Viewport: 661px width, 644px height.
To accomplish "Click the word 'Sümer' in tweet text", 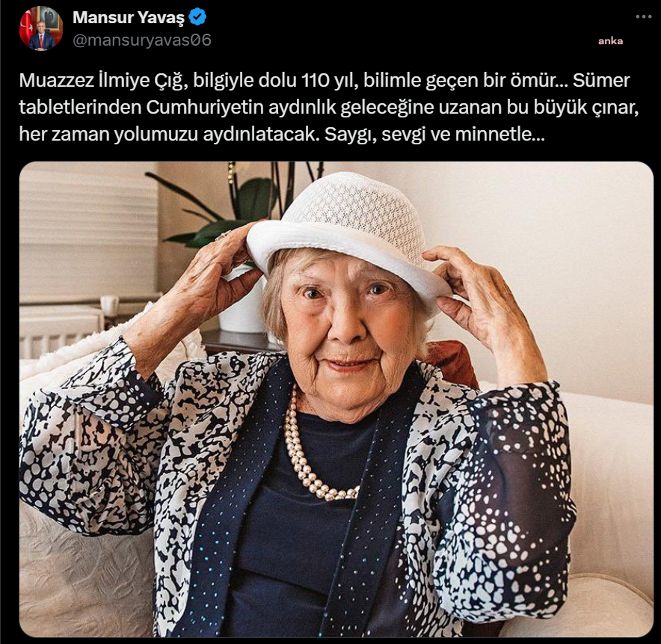I will pyautogui.click(x=601, y=81).
